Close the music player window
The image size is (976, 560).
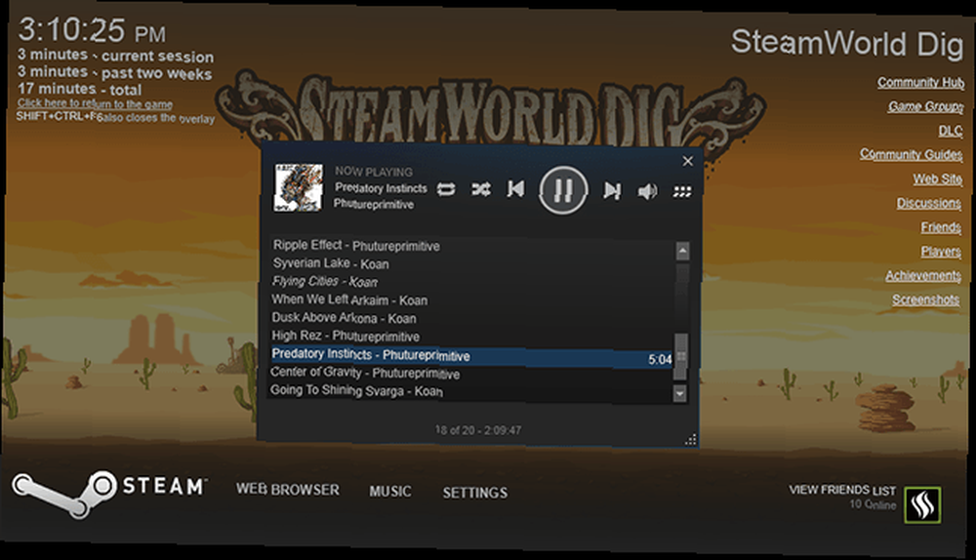tap(688, 161)
